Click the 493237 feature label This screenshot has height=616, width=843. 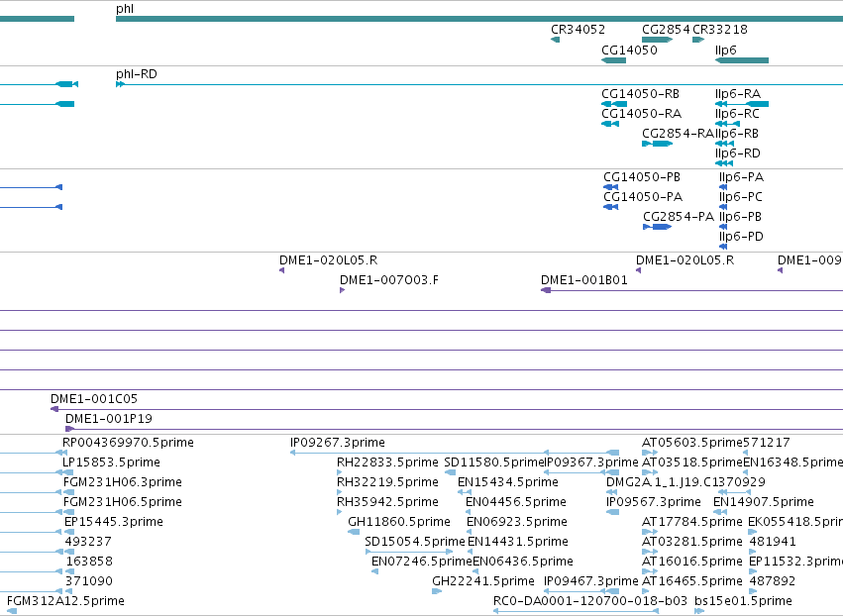88,543
